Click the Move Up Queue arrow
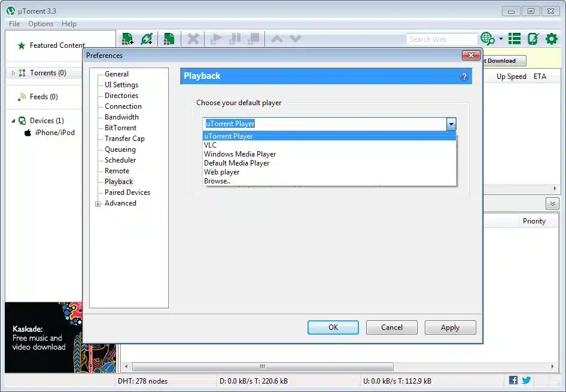The height and width of the screenshot is (392, 566). coord(277,39)
